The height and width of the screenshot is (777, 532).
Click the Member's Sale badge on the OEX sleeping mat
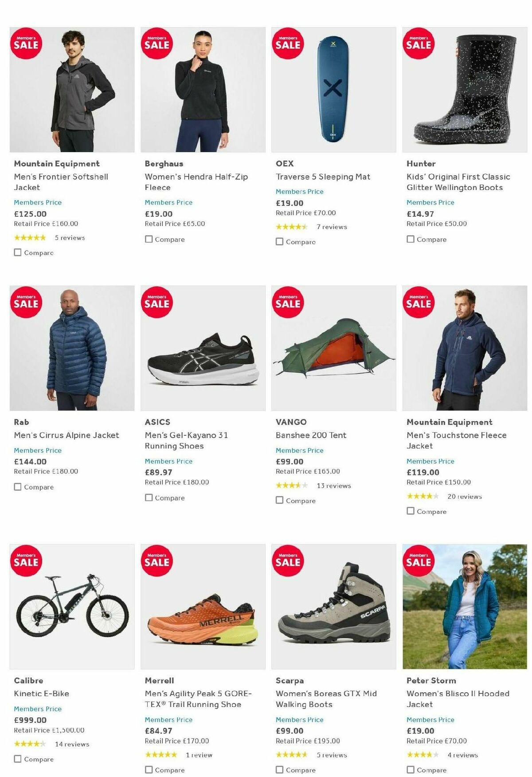coord(289,44)
